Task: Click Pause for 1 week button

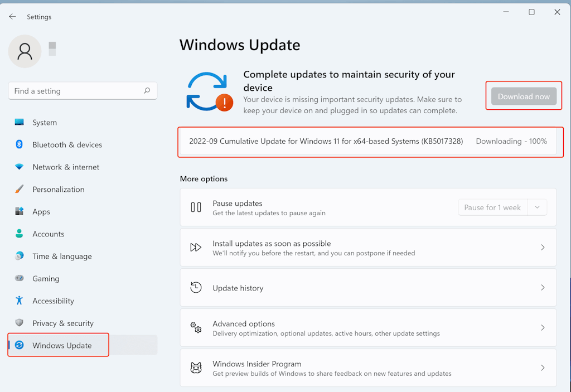Action: (x=492, y=207)
